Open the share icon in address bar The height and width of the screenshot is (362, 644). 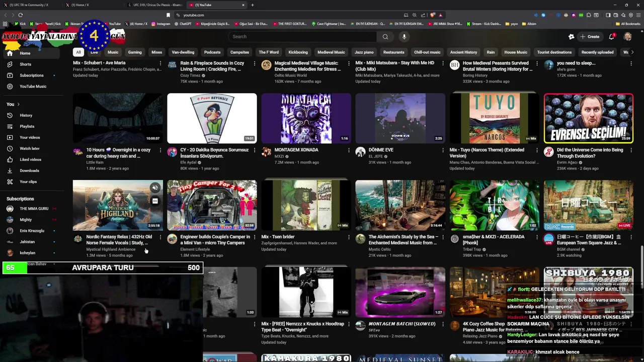[x=423, y=15]
